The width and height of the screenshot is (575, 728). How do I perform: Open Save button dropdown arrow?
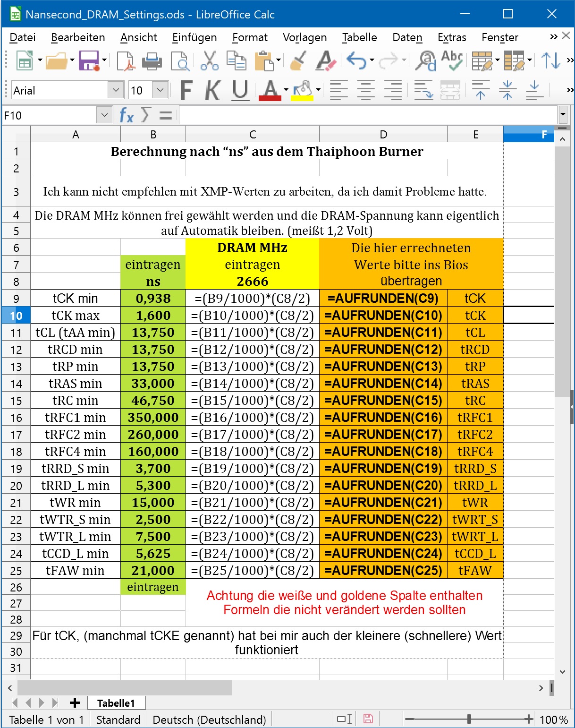[104, 60]
